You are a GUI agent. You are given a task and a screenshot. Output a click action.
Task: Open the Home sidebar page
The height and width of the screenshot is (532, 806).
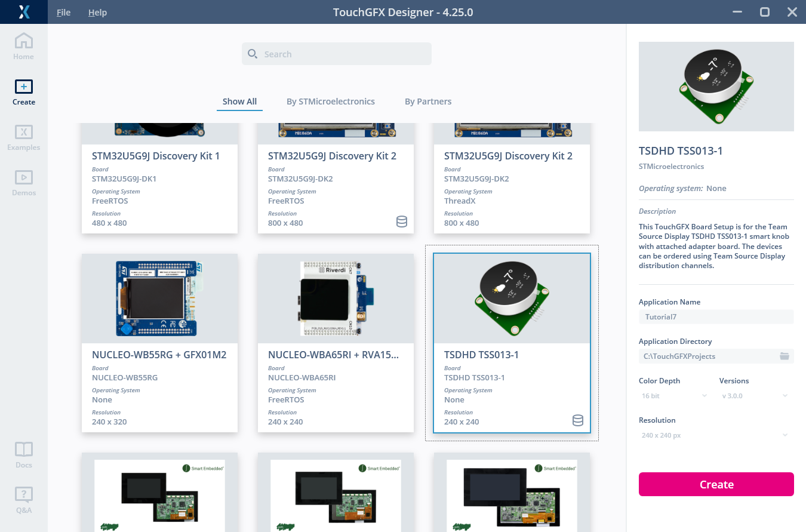tap(24, 47)
